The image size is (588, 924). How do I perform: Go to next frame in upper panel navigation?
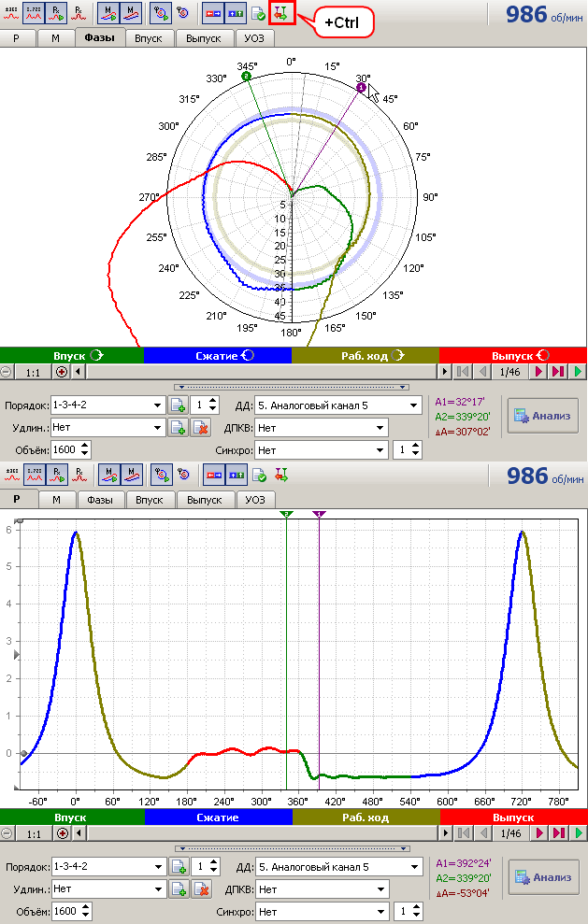(x=538, y=372)
